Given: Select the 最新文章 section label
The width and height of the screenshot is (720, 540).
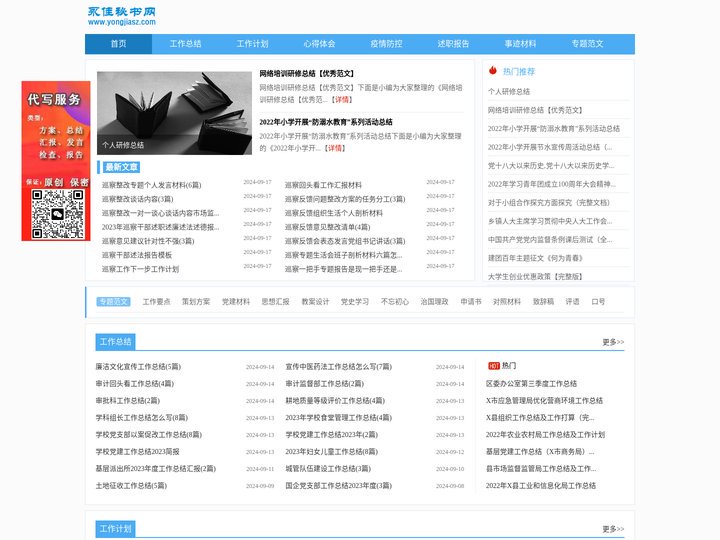Looking at the screenshot, I should click(x=122, y=167).
